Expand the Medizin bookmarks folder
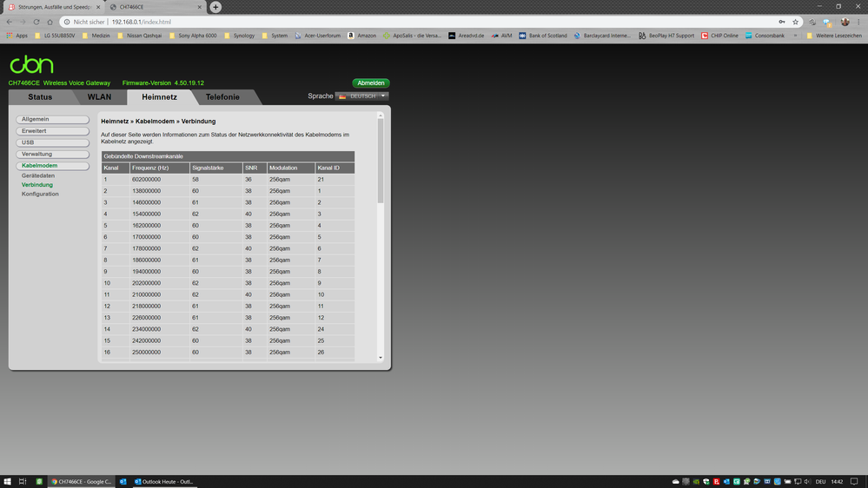The width and height of the screenshot is (868, 488). click(96, 36)
